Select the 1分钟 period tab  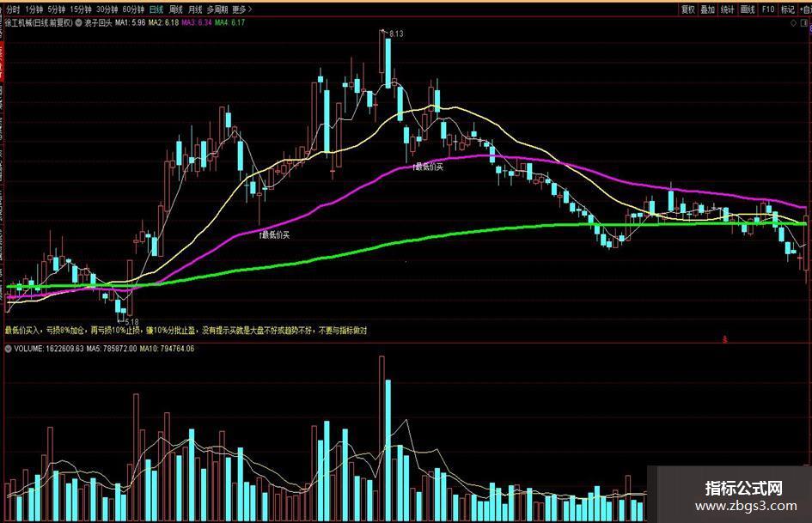pos(34,9)
